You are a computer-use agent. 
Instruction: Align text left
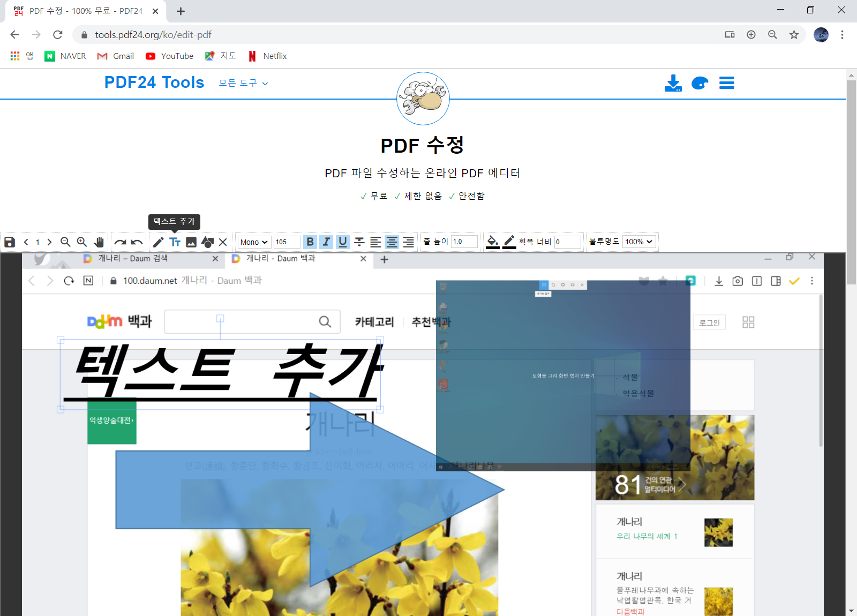click(x=376, y=242)
